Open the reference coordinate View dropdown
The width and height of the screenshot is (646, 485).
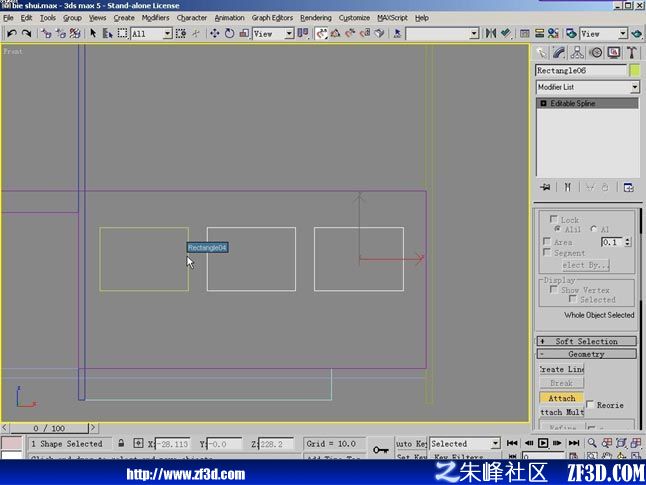[x=273, y=34]
